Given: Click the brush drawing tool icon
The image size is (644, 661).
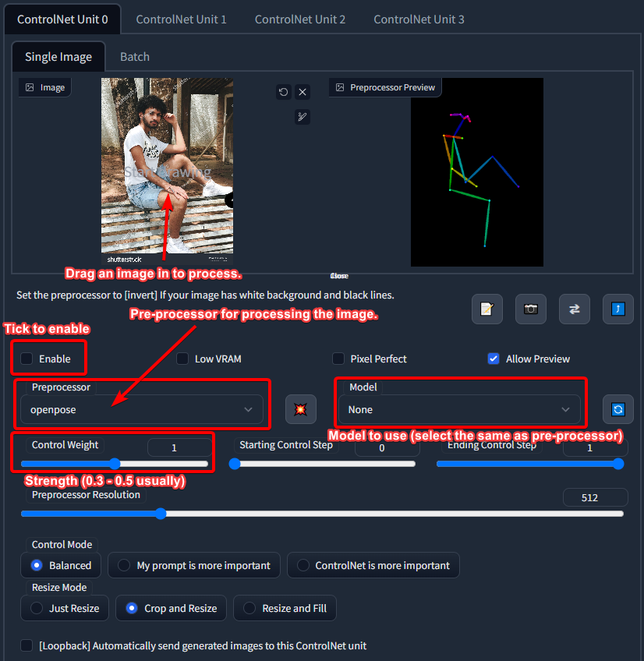Looking at the screenshot, I should 303,117.
